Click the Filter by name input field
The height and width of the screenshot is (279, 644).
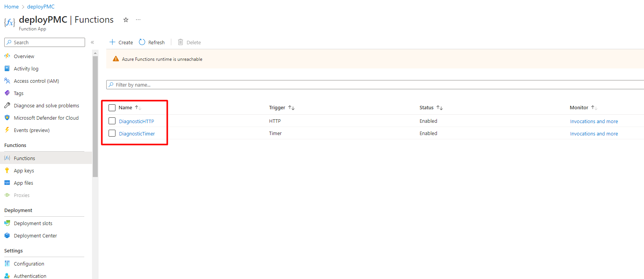click(x=375, y=85)
